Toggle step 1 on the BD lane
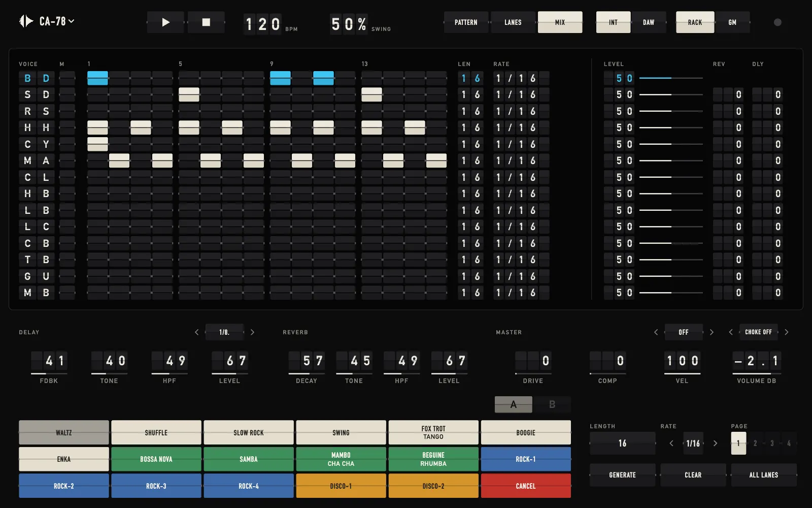 (x=97, y=78)
